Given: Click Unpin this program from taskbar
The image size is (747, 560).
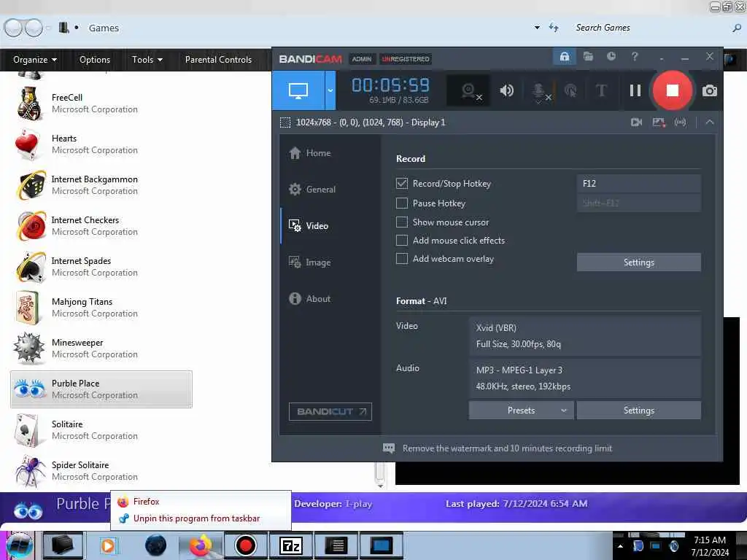Looking at the screenshot, I should coord(201,518).
